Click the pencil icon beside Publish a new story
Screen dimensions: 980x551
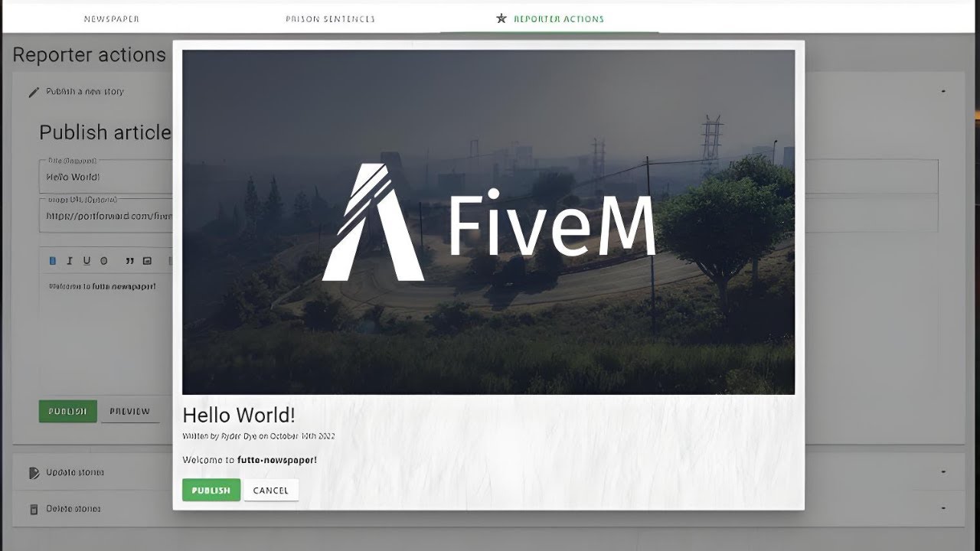[33, 92]
